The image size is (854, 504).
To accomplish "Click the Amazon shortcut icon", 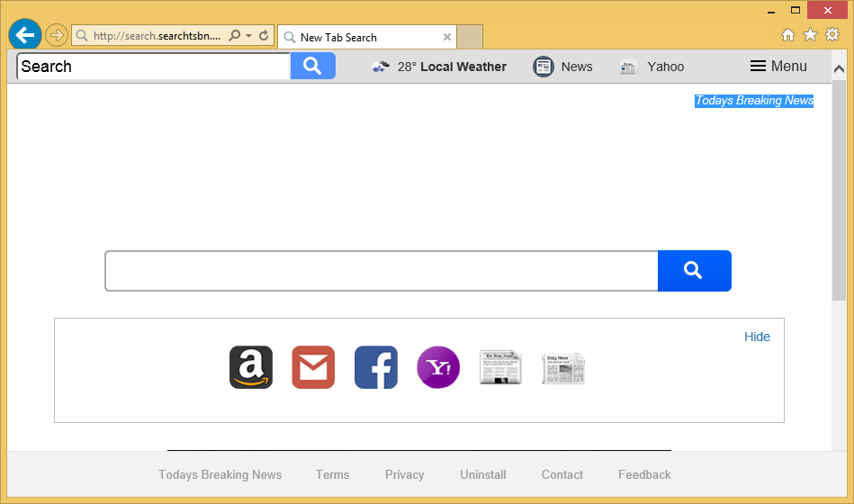I will (251, 367).
